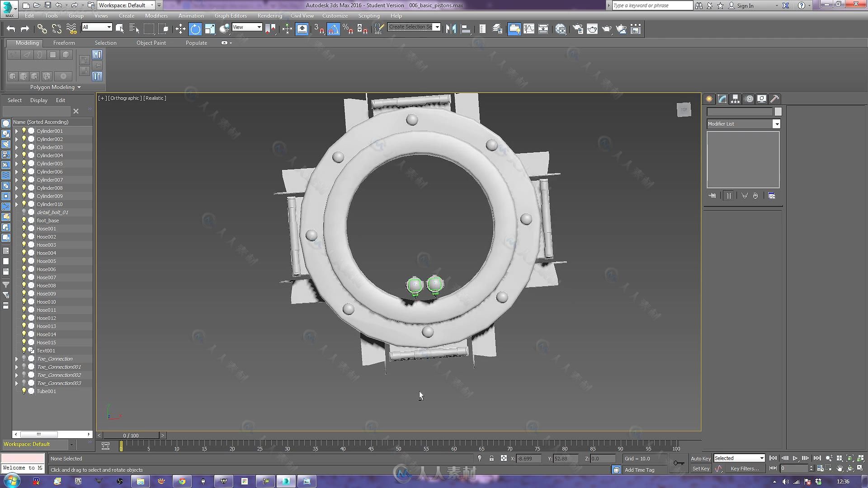Image resolution: width=868 pixels, height=488 pixels.
Task: Open the Display command panel tab
Action: (762, 99)
